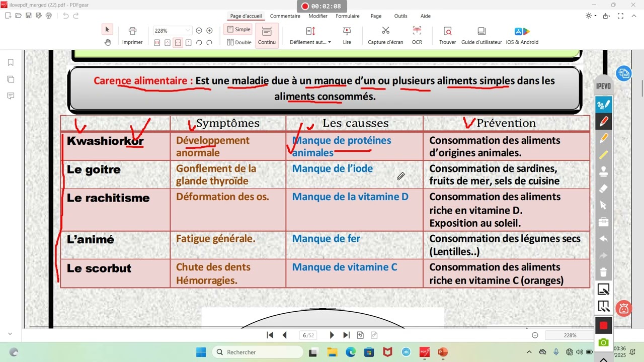Image resolution: width=644 pixels, height=362 pixels.
Task: Choose fit page view icon
Action: (168, 43)
